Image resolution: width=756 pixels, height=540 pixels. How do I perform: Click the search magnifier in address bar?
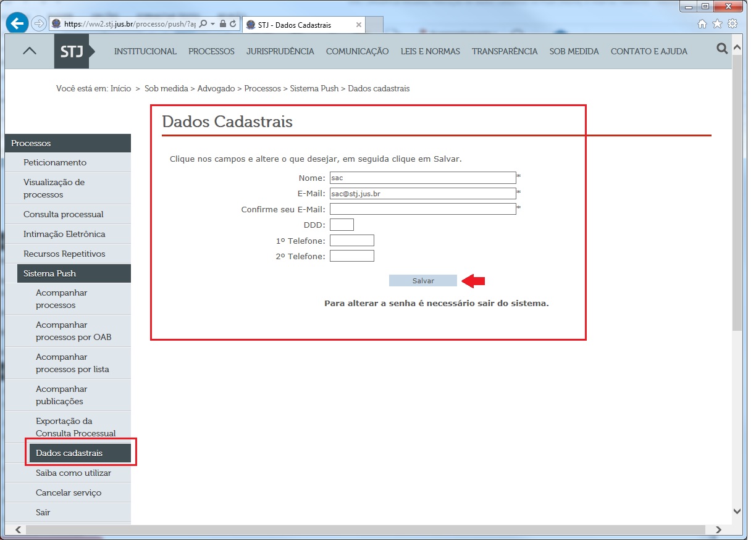click(x=203, y=24)
